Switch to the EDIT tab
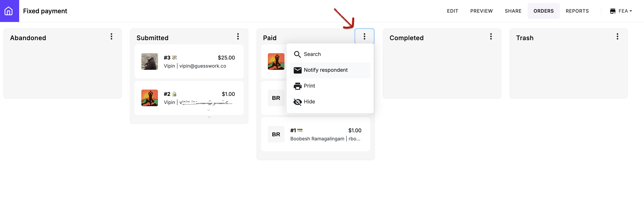Image resolution: width=644 pixels, height=208 pixels. (452, 11)
